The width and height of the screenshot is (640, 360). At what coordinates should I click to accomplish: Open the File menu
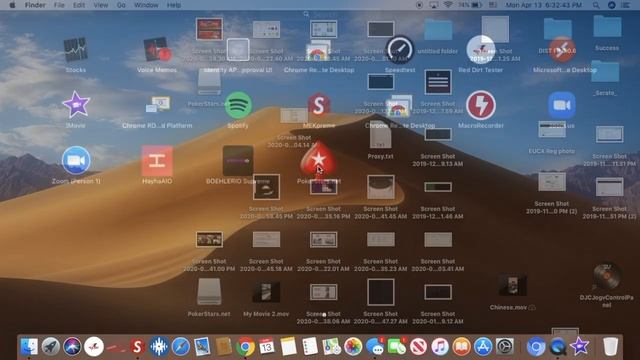pos(60,5)
